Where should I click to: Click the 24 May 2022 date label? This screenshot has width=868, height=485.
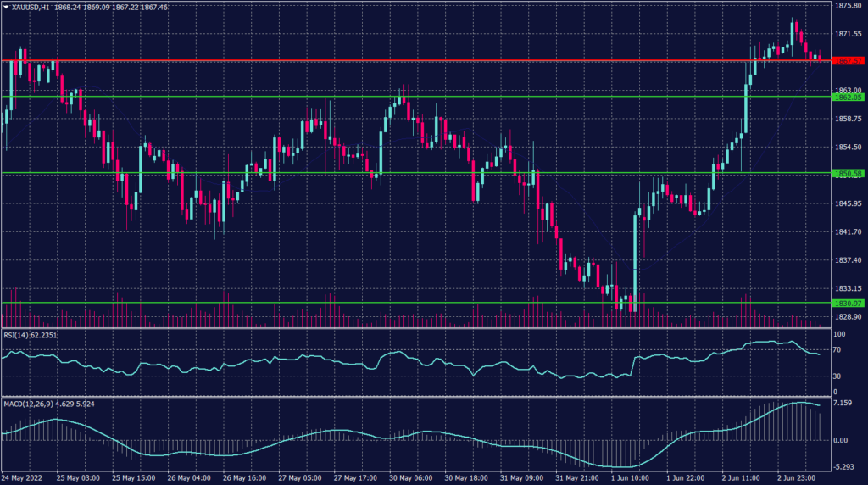click(23, 478)
